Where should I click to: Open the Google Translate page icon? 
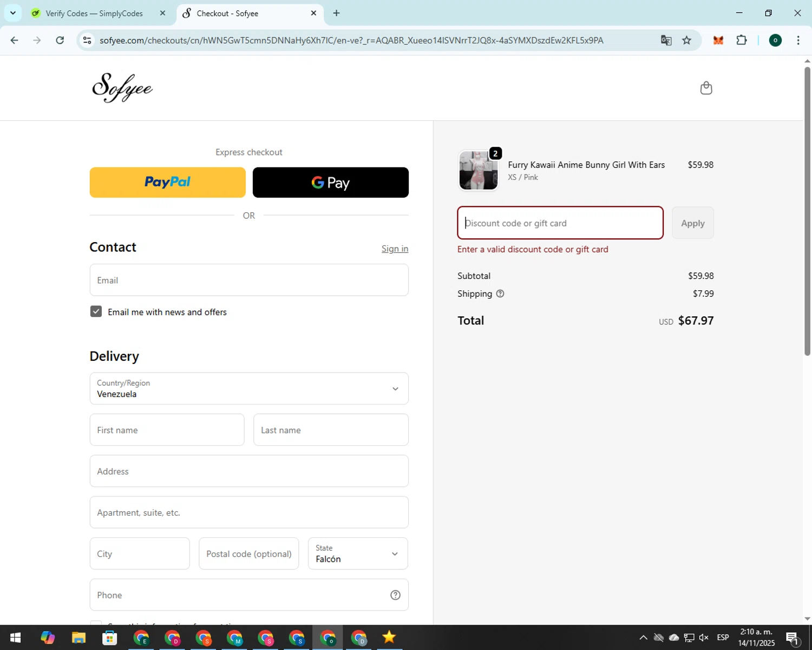click(x=666, y=40)
